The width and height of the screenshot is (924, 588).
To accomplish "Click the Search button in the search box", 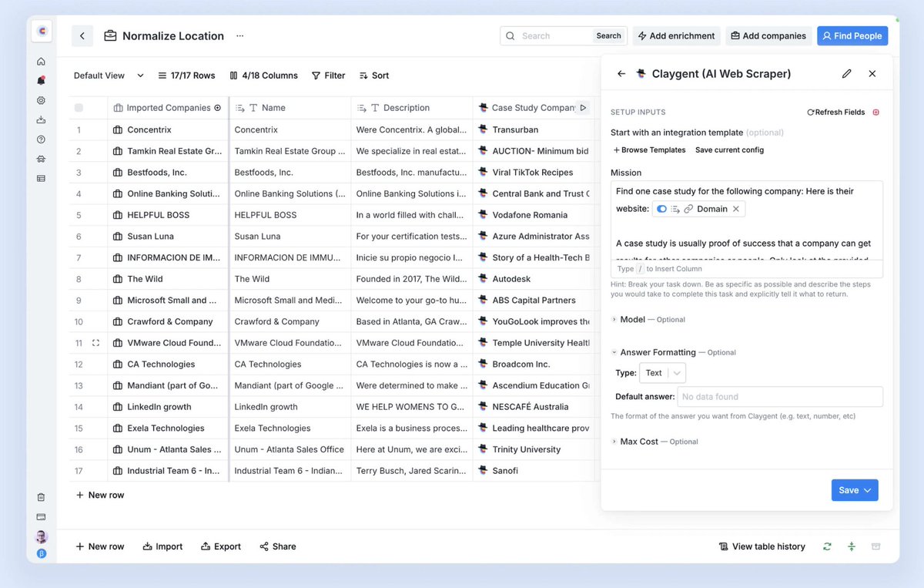I will pyautogui.click(x=608, y=35).
